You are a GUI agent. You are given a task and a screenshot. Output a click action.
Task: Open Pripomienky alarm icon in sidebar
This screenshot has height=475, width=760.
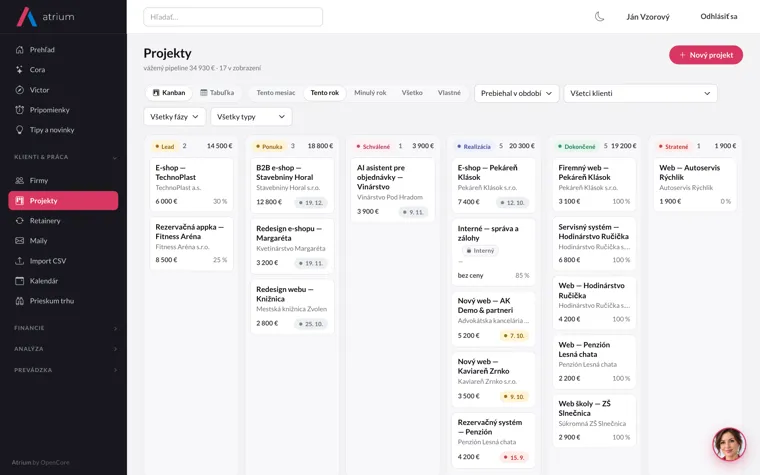(x=19, y=110)
